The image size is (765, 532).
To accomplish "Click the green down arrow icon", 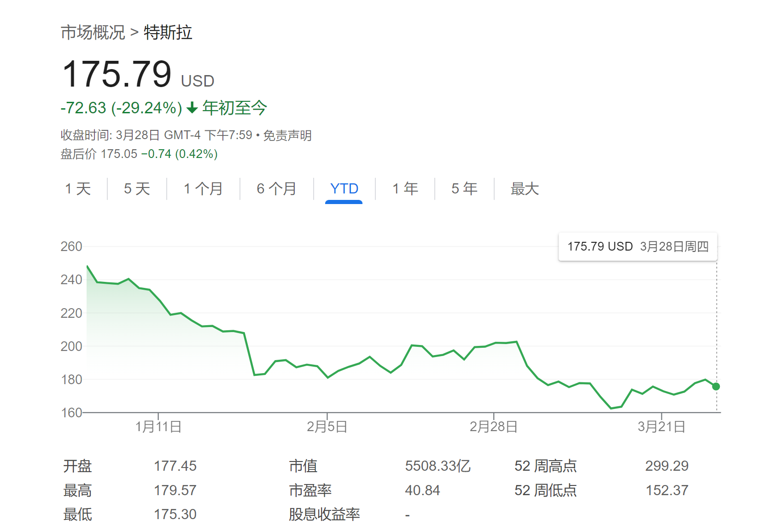I will 192,108.
